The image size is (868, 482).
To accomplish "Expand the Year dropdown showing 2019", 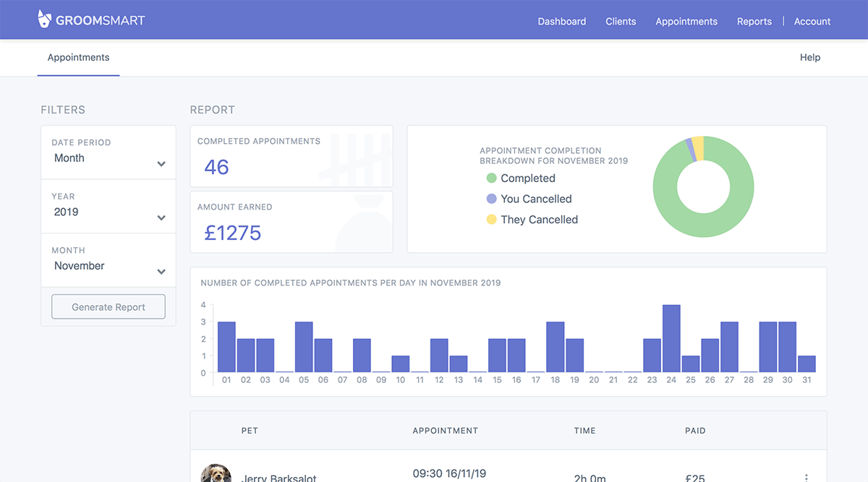I will click(x=109, y=207).
